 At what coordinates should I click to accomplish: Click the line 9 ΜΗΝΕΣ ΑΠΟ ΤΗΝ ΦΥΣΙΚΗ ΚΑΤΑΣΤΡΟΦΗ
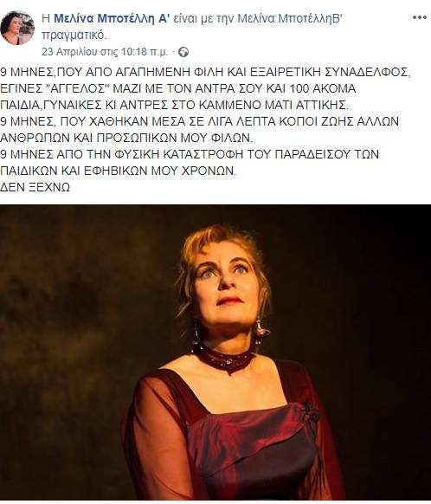[190, 154]
